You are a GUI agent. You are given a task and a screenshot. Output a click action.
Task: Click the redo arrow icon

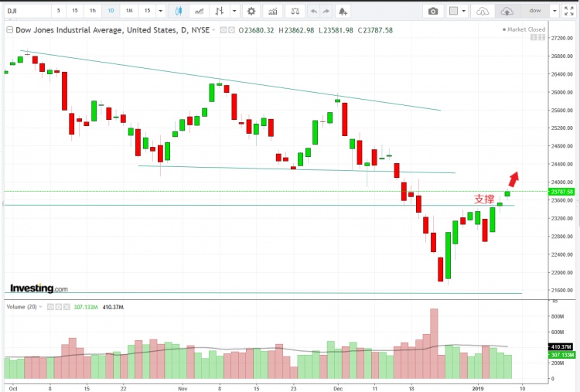[x=326, y=11]
